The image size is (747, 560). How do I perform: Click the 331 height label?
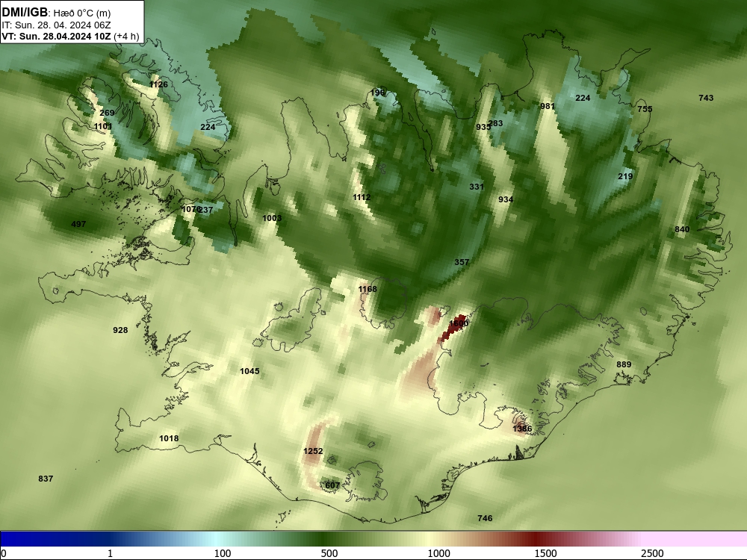click(477, 187)
